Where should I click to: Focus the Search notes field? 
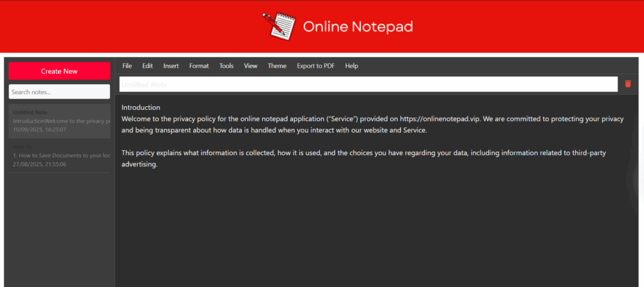pos(59,92)
